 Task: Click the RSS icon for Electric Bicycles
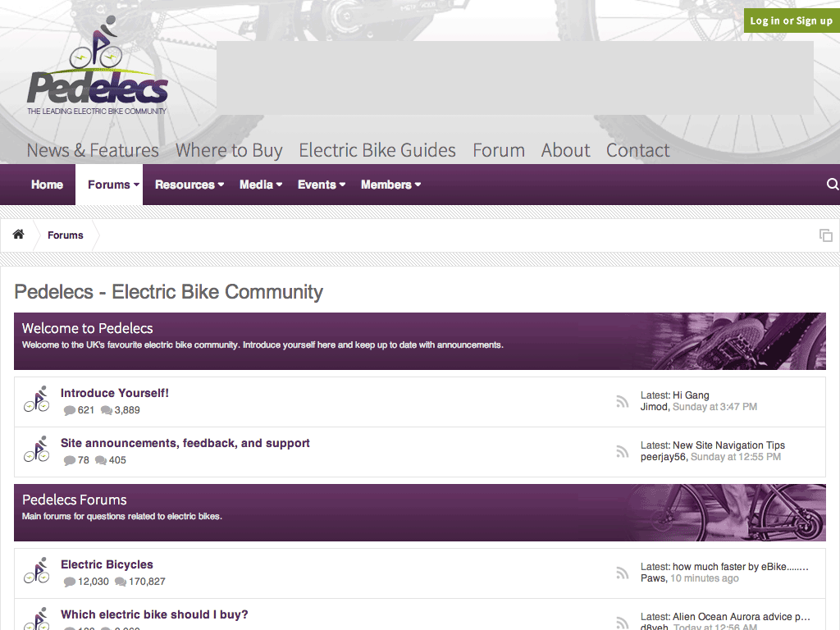click(623, 573)
